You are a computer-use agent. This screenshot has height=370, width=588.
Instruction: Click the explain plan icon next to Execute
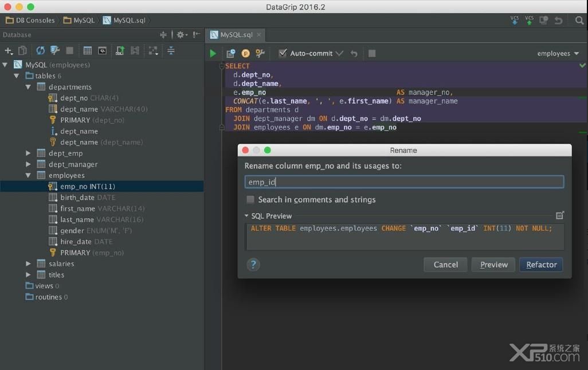point(230,54)
